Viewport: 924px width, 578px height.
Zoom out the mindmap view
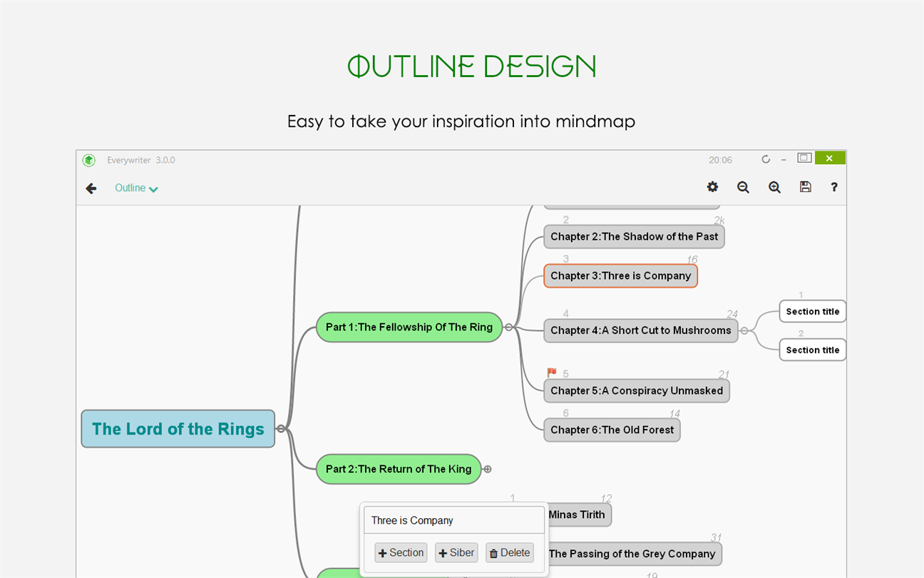tap(743, 187)
